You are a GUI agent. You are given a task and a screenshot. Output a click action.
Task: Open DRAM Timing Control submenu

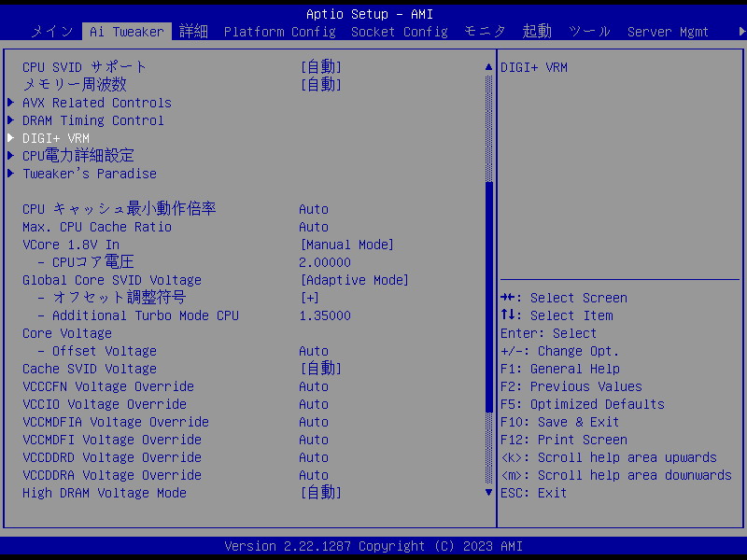coord(93,120)
